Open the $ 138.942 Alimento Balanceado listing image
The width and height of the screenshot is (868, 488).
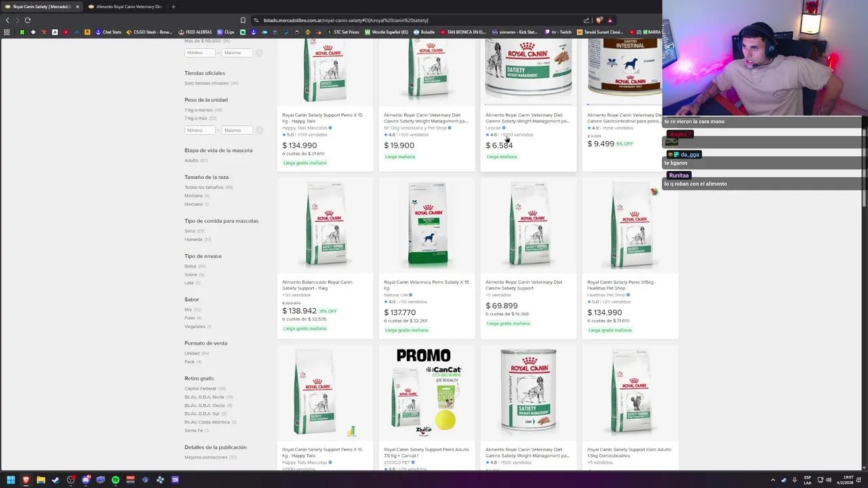pos(325,226)
